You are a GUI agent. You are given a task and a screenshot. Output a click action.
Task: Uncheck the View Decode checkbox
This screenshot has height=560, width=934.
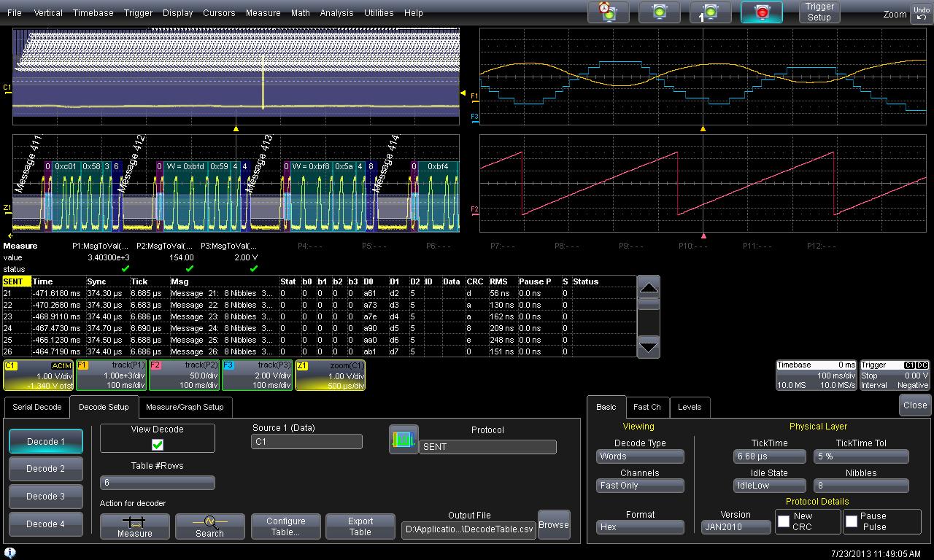[158, 444]
